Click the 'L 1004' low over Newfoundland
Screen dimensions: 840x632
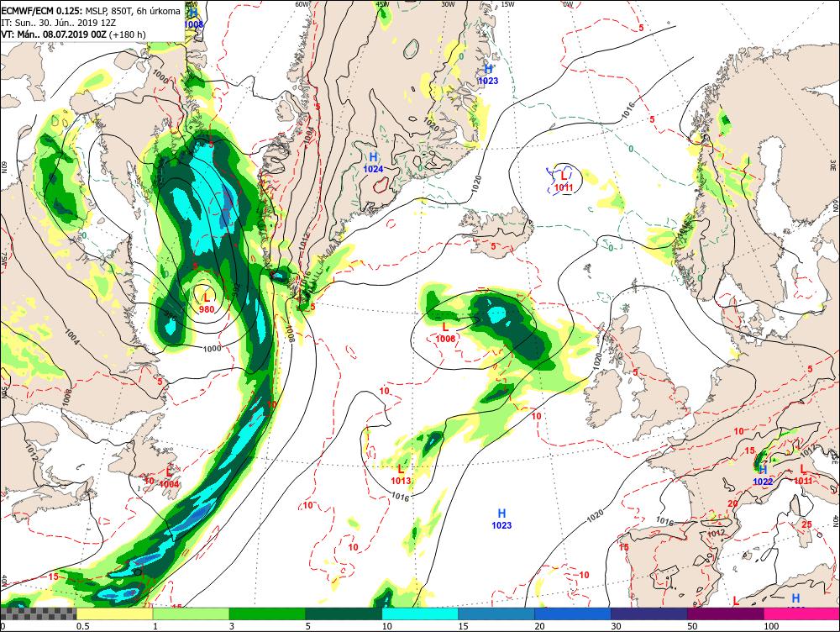(170, 478)
